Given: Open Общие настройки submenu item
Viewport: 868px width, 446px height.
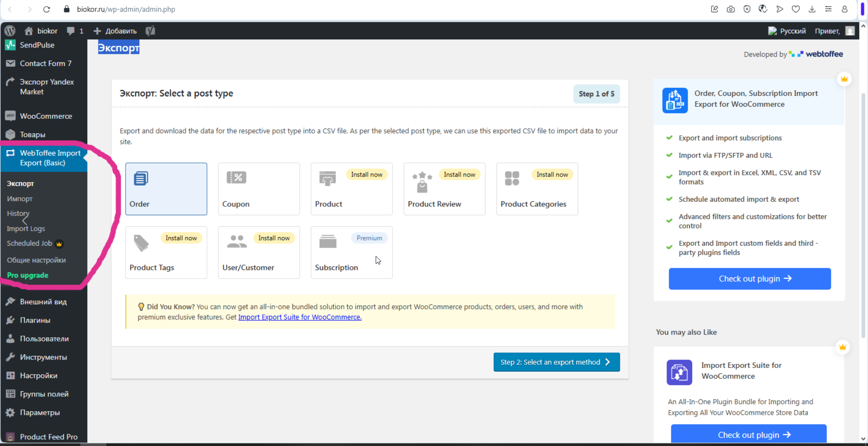Looking at the screenshot, I should coord(36,260).
